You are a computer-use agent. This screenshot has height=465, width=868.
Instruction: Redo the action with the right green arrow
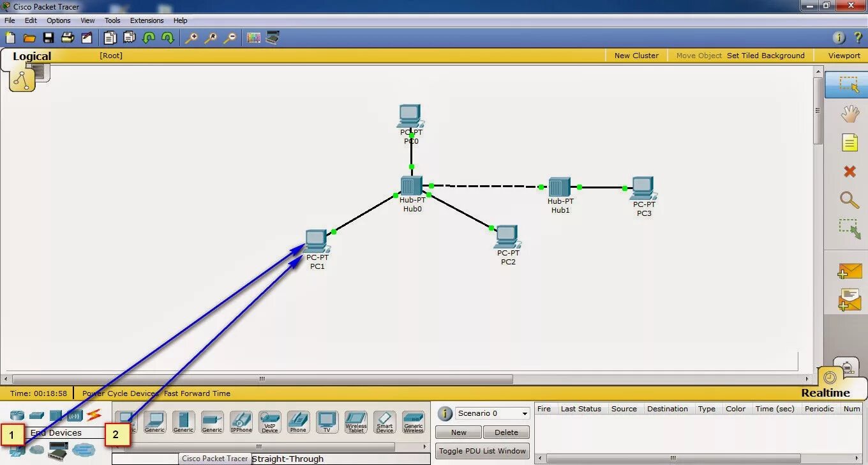(x=168, y=38)
